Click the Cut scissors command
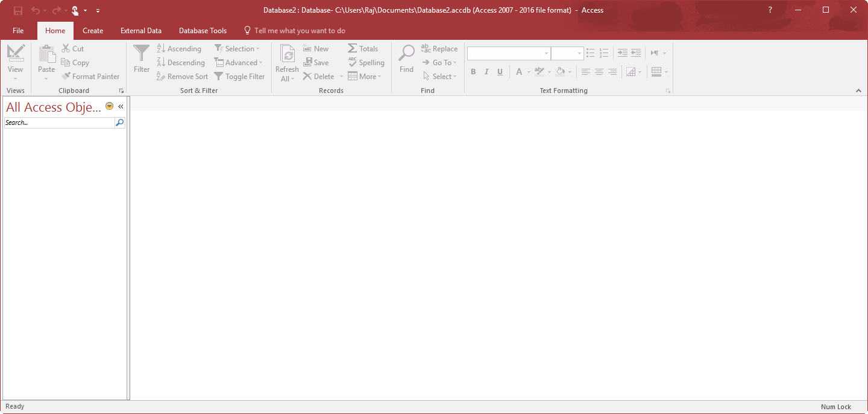Screen dimensions: 868x414 [x=73, y=49]
